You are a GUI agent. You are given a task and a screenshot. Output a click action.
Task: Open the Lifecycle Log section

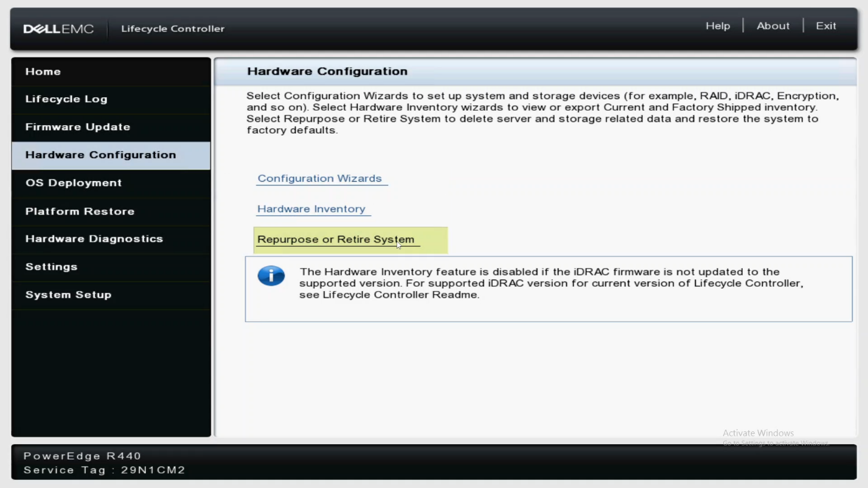pyautogui.click(x=66, y=99)
